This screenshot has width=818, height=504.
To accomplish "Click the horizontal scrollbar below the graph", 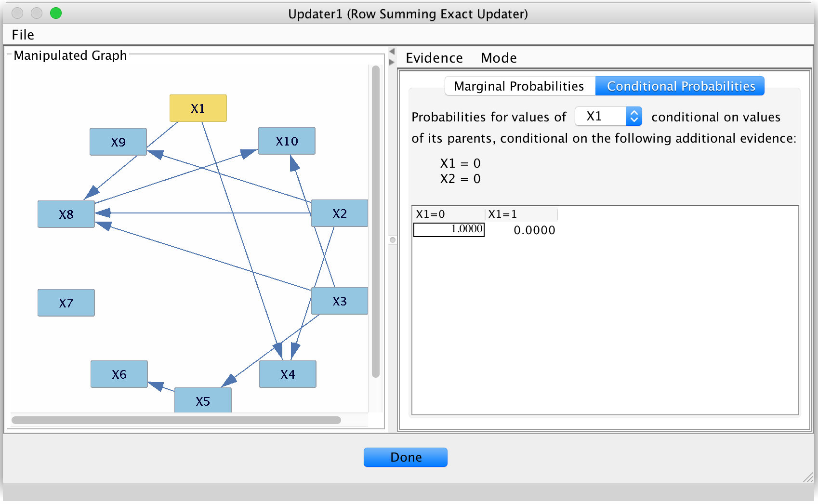I will pos(176,420).
